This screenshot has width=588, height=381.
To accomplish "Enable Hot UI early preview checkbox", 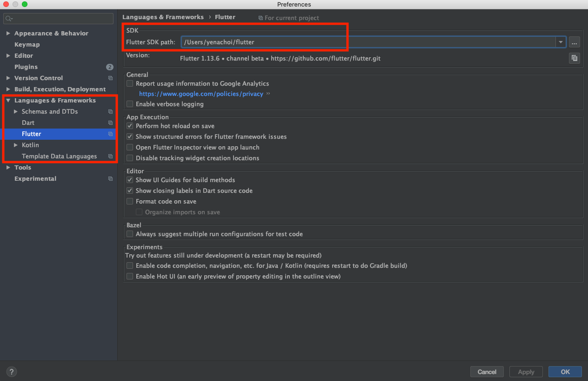I will [x=130, y=276].
